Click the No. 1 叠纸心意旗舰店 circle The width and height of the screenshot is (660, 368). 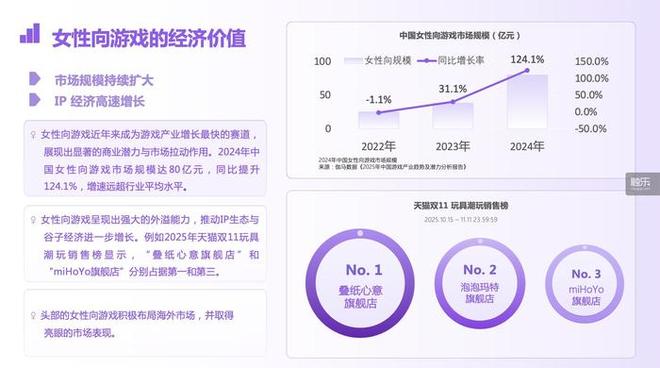tap(360, 283)
